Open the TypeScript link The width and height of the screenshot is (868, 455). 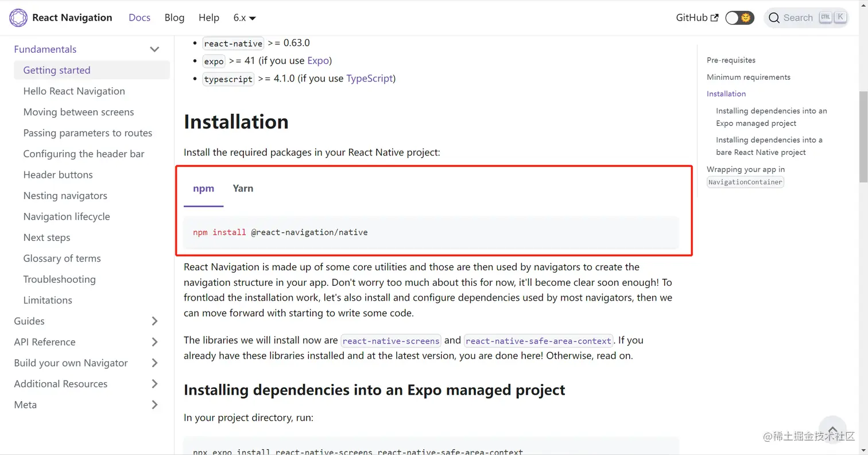pyautogui.click(x=370, y=79)
